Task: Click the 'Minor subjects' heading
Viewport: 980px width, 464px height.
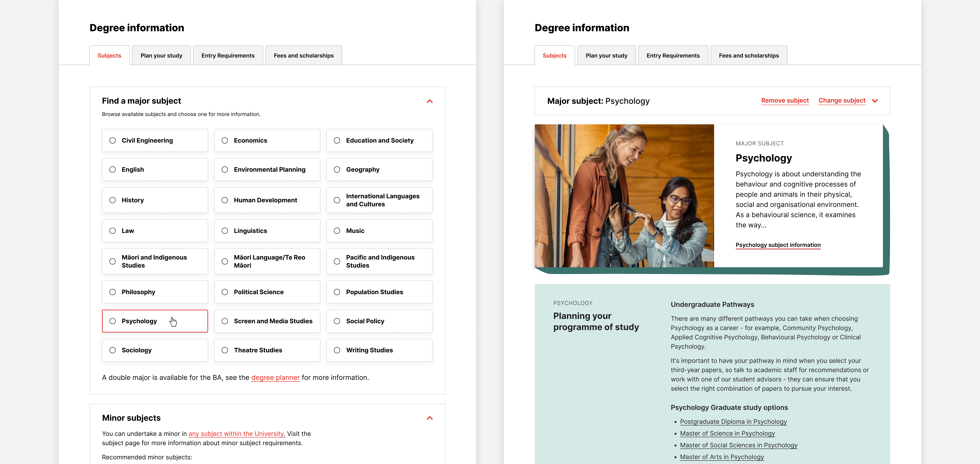Action: pyautogui.click(x=131, y=418)
